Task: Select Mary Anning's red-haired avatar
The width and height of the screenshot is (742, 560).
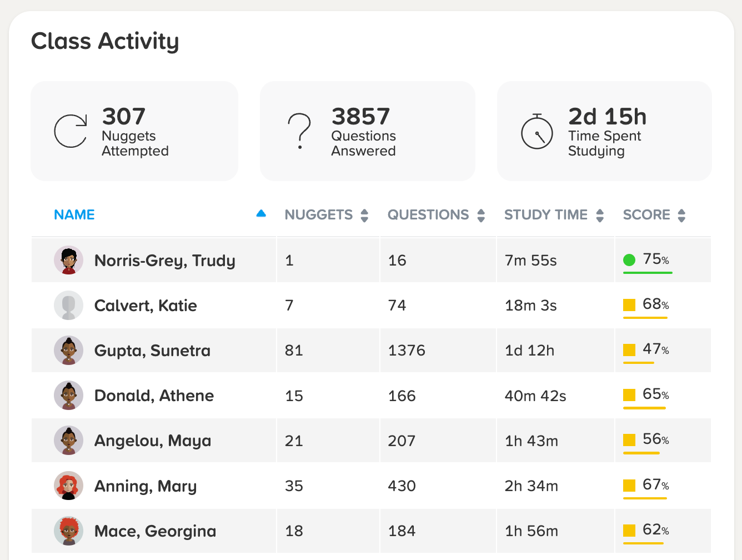Action: (x=69, y=486)
